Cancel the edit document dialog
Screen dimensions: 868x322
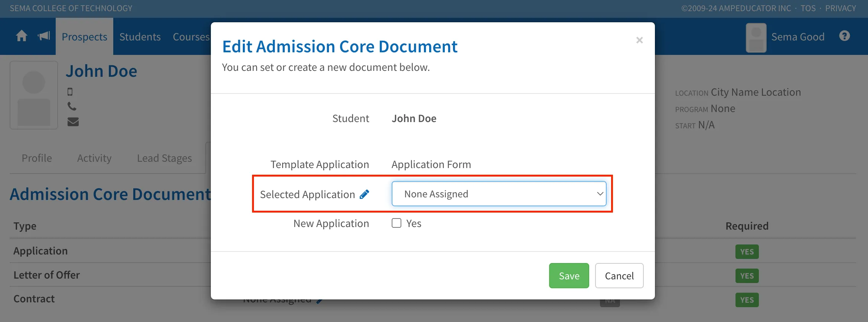(x=619, y=276)
